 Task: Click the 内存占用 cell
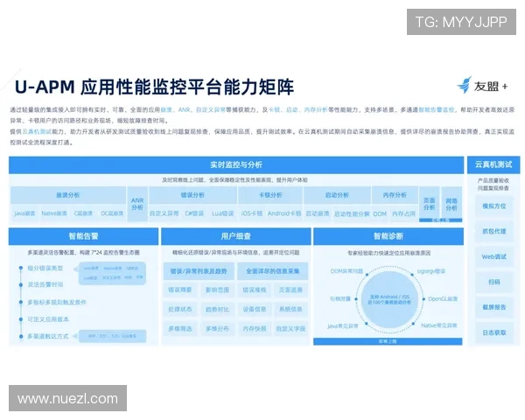(403, 213)
